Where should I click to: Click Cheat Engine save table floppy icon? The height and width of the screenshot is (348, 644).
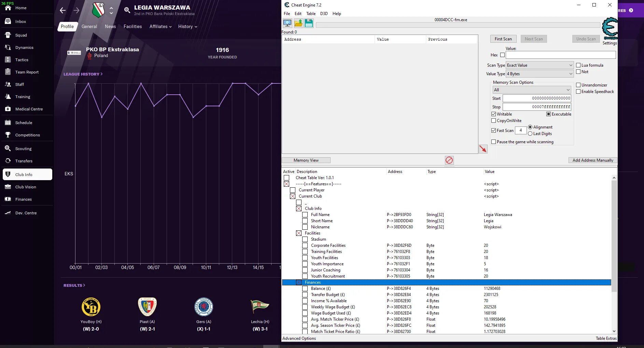[309, 23]
